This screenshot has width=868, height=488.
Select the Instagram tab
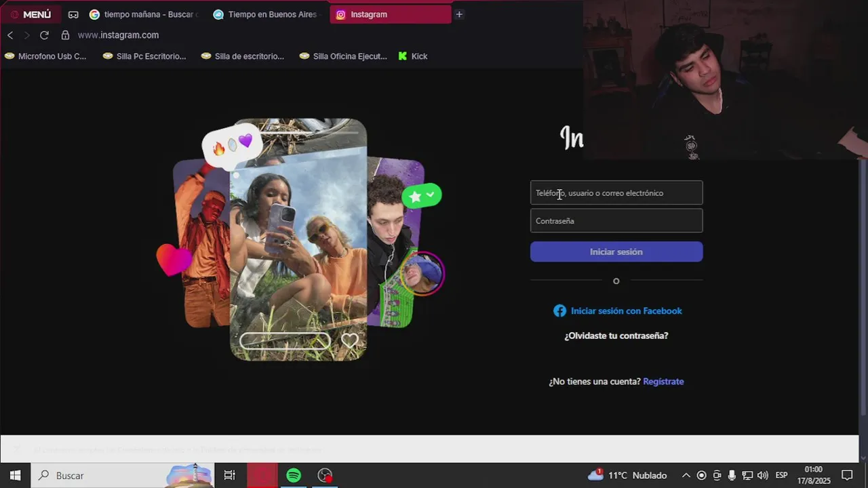point(391,14)
